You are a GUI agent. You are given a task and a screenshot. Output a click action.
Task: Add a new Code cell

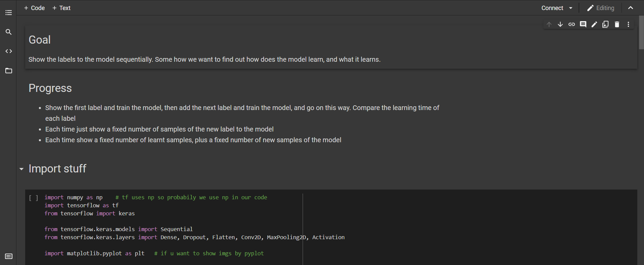pos(34,8)
